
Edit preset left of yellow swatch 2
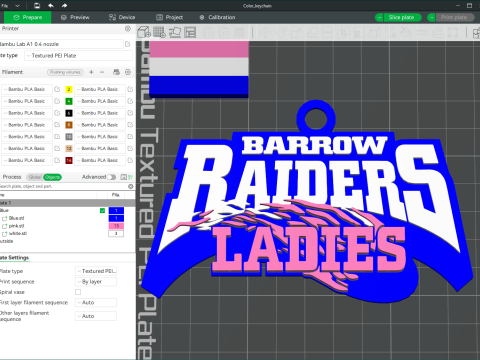point(57,89)
